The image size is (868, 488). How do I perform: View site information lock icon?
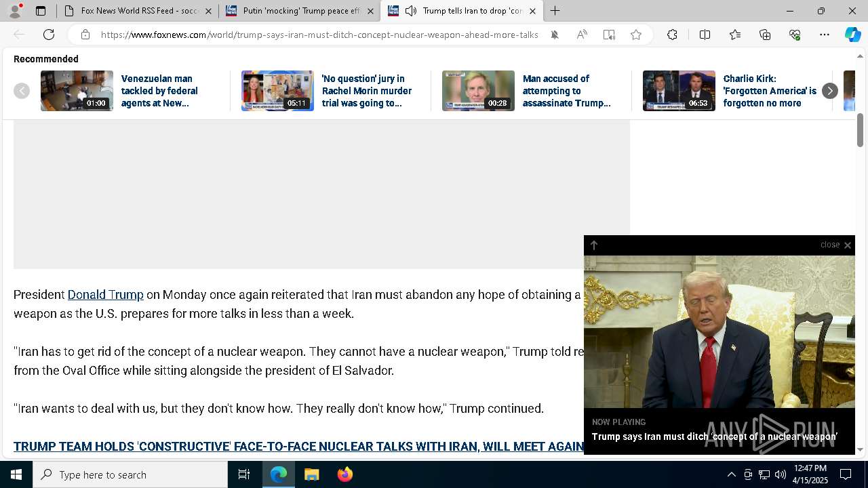(x=85, y=35)
